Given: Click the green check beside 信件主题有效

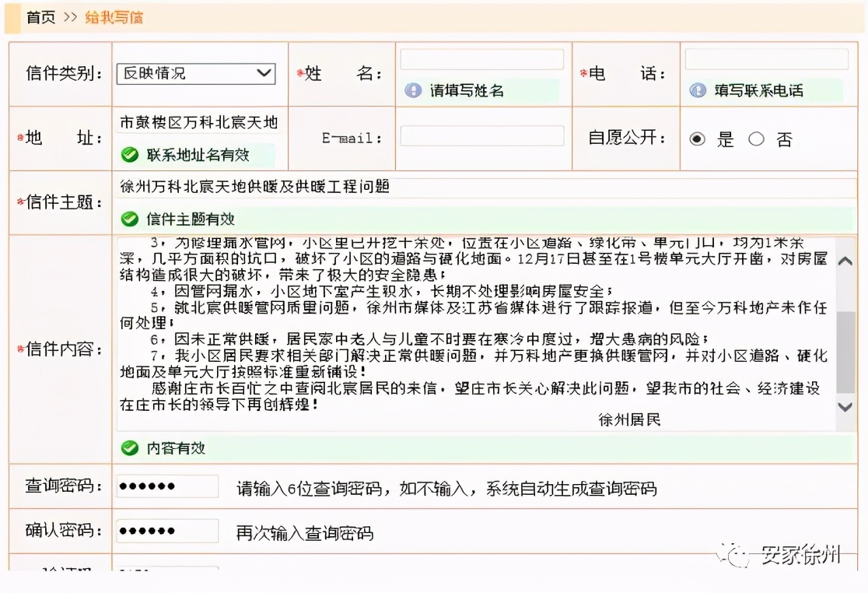Looking at the screenshot, I should coord(130,219).
